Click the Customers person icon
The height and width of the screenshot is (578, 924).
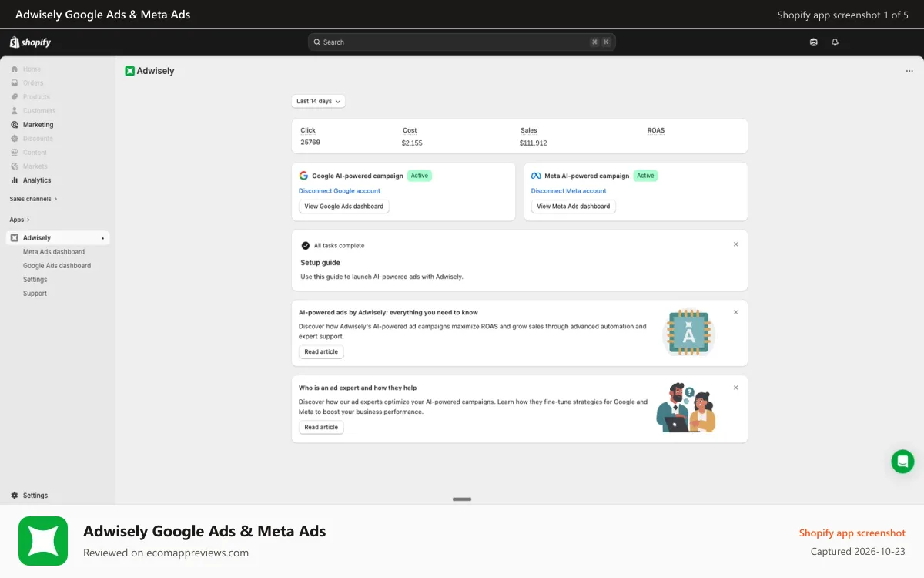(x=15, y=111)
